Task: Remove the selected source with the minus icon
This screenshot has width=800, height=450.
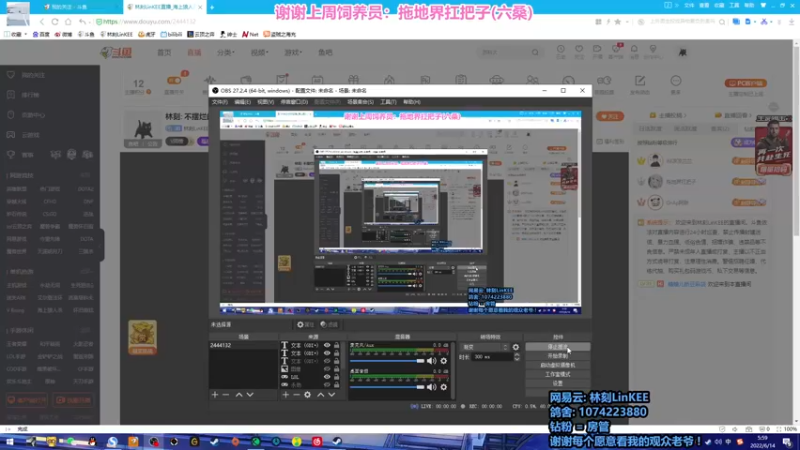Action: 296,395
